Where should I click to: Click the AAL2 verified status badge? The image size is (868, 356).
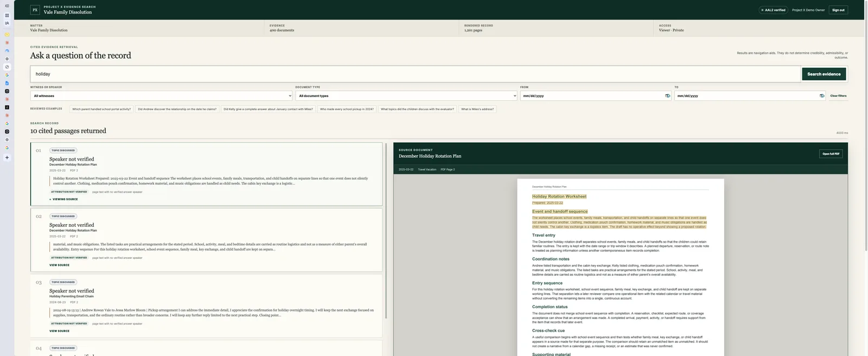(773, 10)
